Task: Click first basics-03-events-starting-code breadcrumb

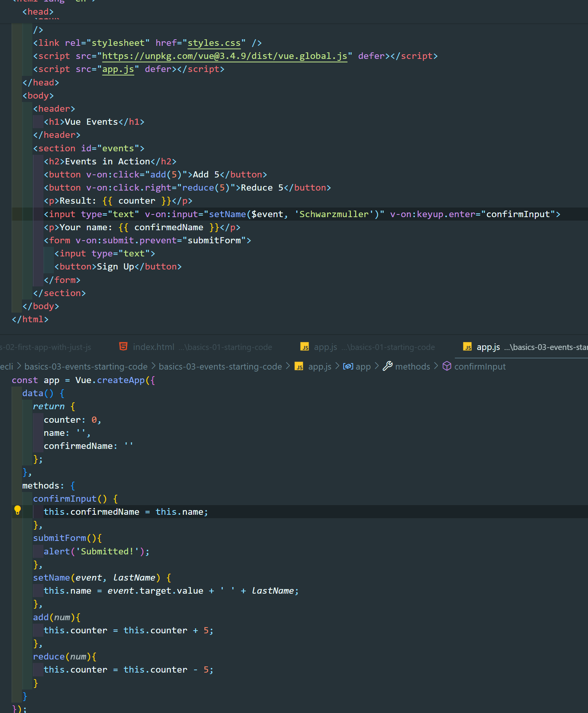Action: pyautogui.click(x=86, y=367)
